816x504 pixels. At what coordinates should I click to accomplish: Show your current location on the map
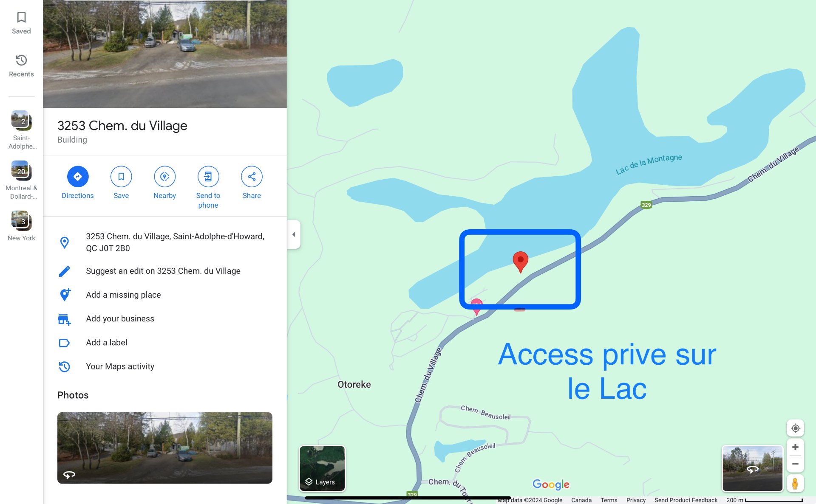click(795, 428)
